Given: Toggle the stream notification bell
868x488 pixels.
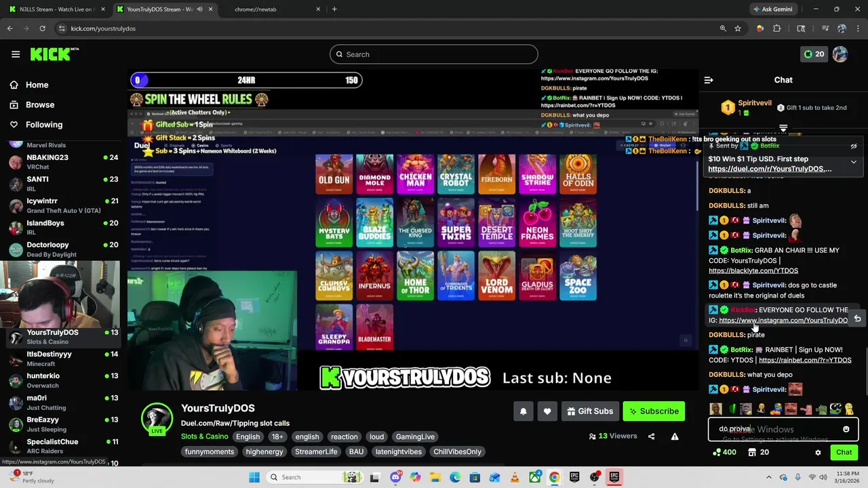Looking at the screenshot, I should coord(523,411).
